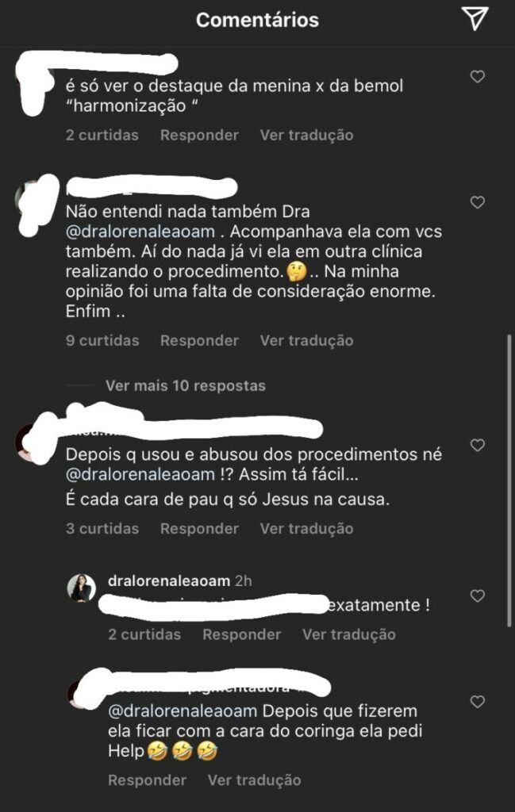Reply to dralorenaleaoam's 'exatamente' comment
The height and width of the screenshot is (812, 515).
[x=242, y=634]
